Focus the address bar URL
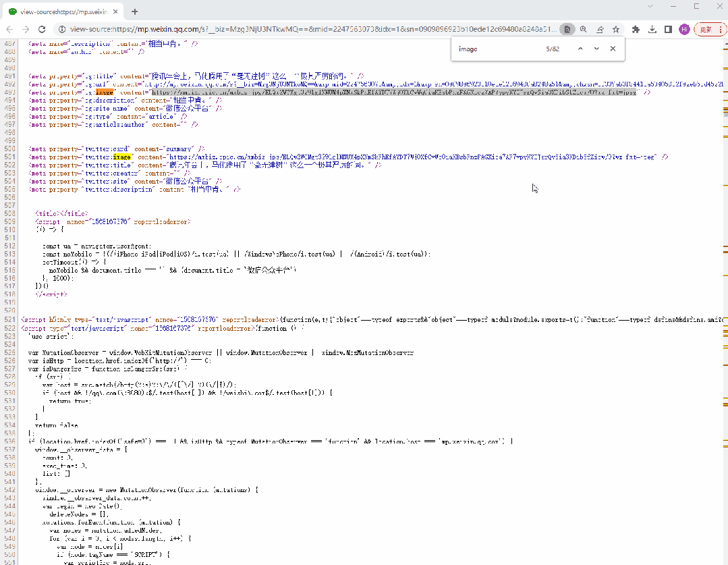Viewport: 728px width, 565px height. point(312,29)
